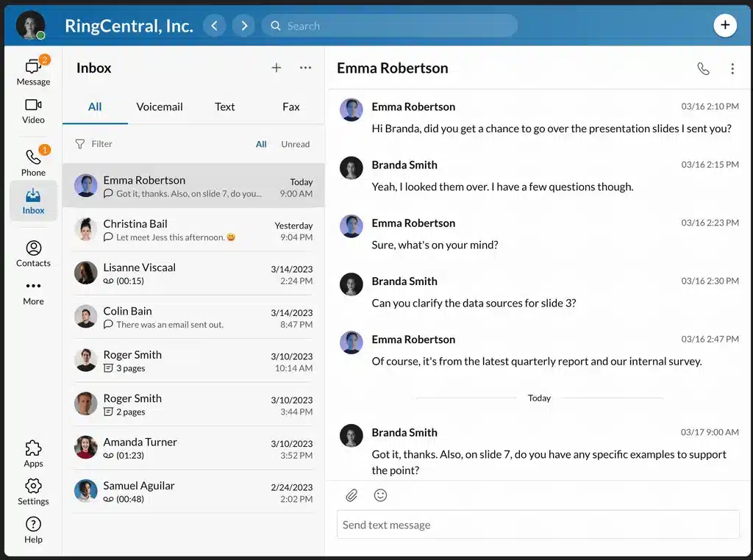This screenshot has height=560, width=753.
Task: Open conversation kebab menu next to call icon
Action: point(732,68)
